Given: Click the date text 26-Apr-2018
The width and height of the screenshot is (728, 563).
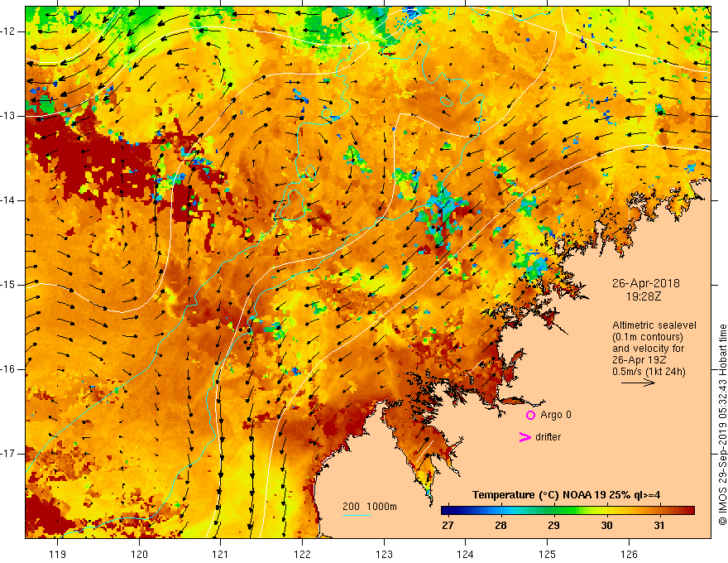Looking at the screenshot, I should click(645, 283).
